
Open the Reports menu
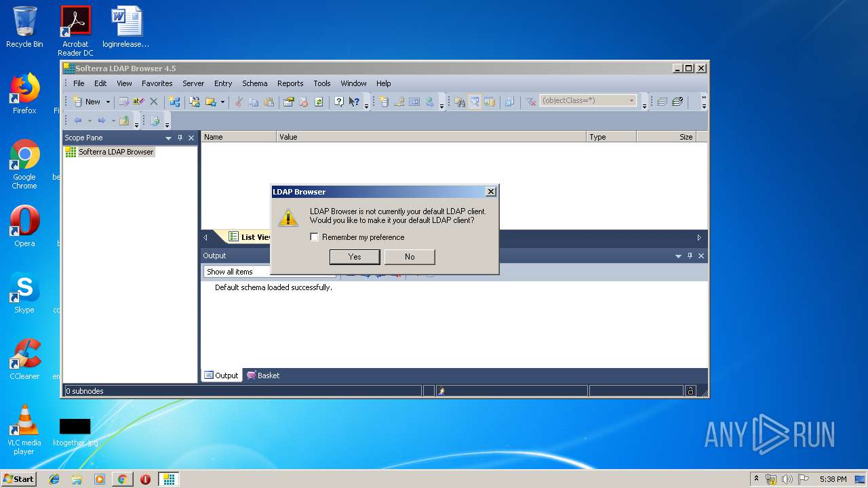pyautogui.click(x=290, y=83)
